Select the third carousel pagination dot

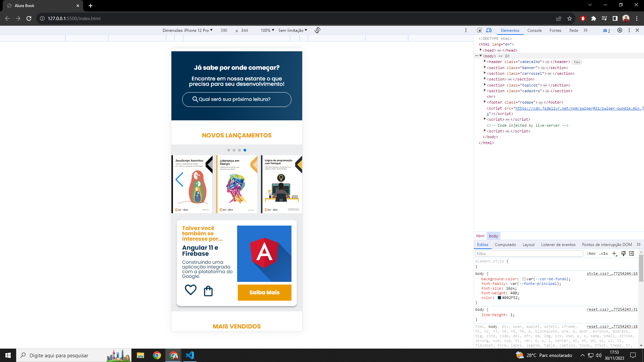239,150
